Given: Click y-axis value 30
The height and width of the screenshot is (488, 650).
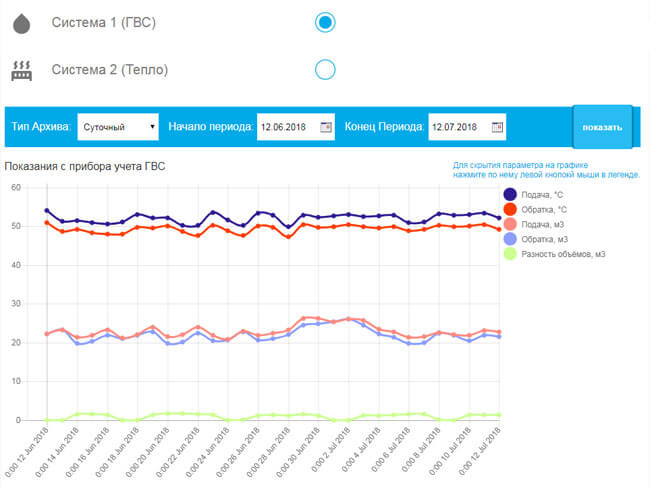Looking at the screenshot, I should (16, 303).
